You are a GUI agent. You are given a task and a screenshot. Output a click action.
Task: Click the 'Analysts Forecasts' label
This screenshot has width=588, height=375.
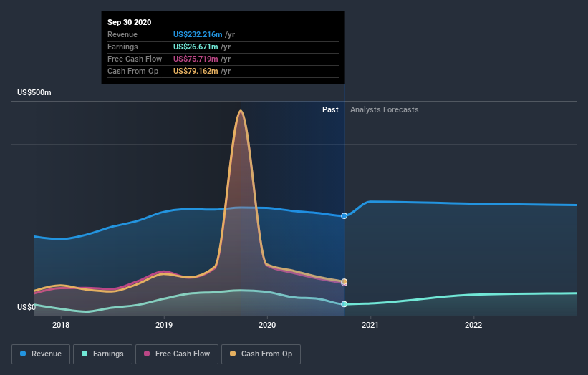[x=385, y=109]
